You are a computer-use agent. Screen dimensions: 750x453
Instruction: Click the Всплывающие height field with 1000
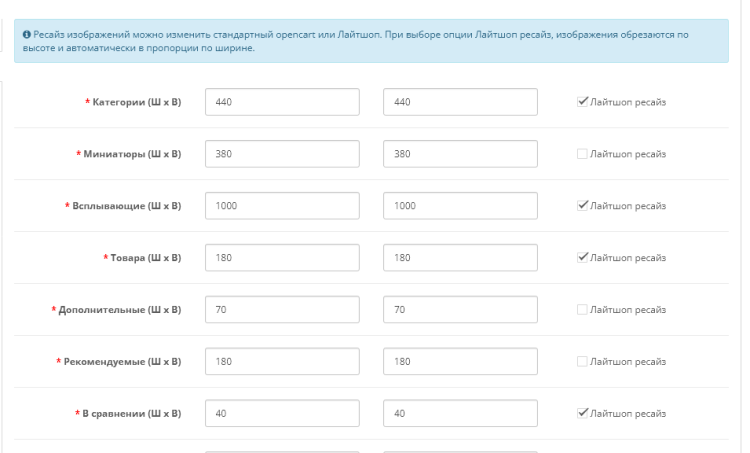tap(460, 206)
